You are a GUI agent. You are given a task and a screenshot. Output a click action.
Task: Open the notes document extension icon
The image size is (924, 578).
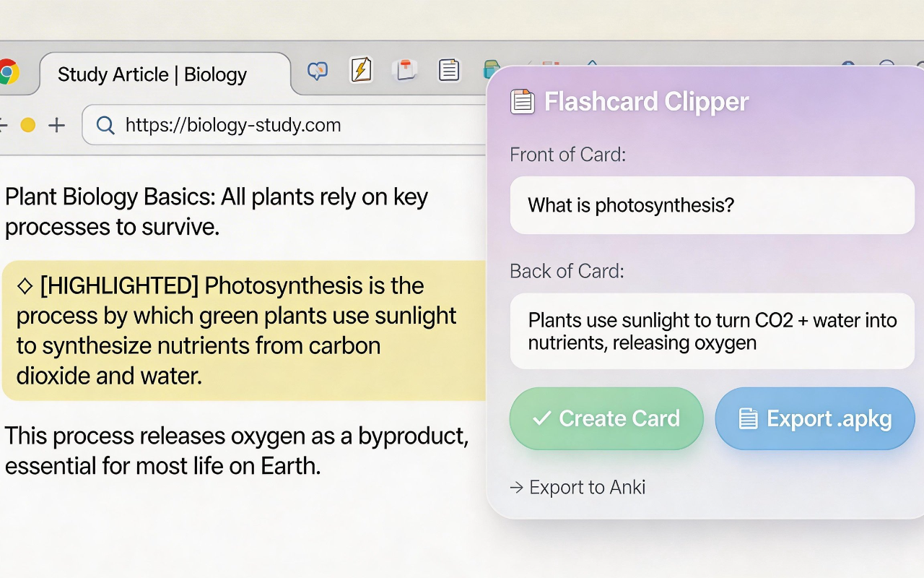(x=449, y=70)
